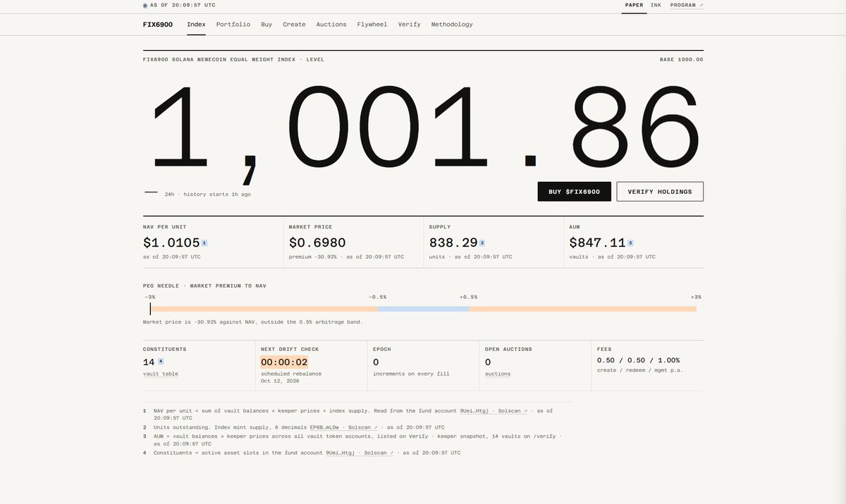Navigate to the Auctions tab
Viewport: 846px width, 504px height.
pos(331,24)
